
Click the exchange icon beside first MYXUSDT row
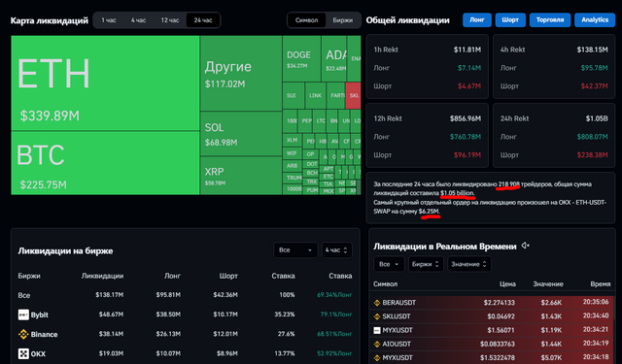377,330
